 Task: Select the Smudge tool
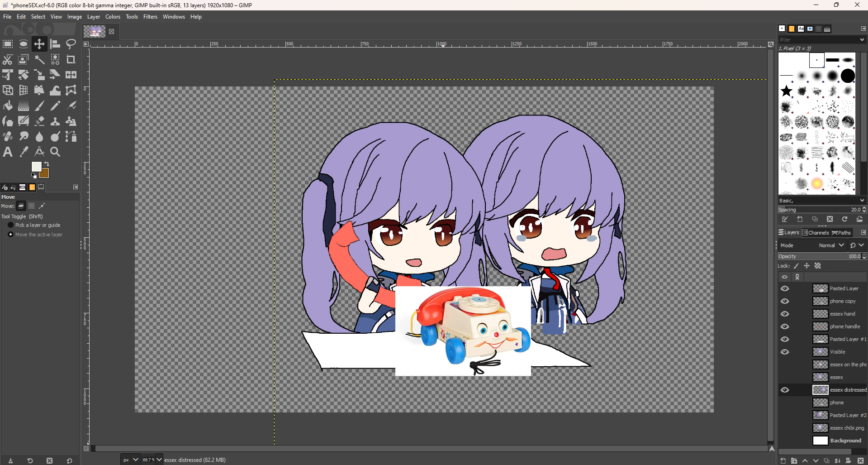pos(24,136)
